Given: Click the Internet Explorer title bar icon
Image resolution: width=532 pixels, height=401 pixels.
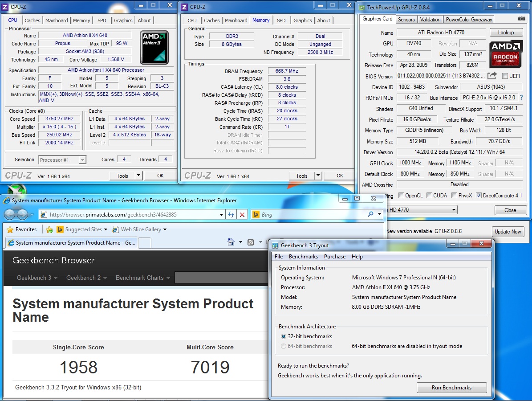Looking at the screenshot, I should tap(6, 200).
